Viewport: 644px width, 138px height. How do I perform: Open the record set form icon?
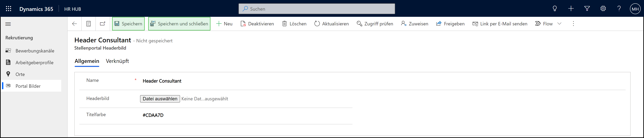89,24
